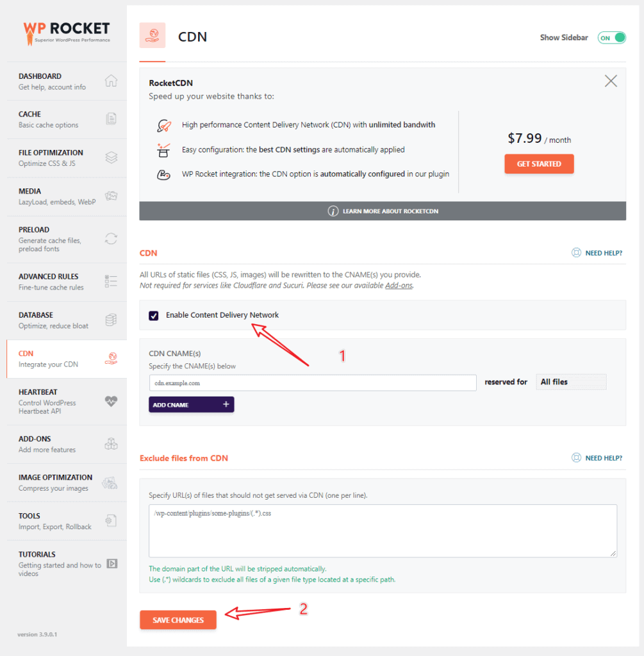
Task: Click the File Optimization layers icon
Action: (x=111, y=158)
